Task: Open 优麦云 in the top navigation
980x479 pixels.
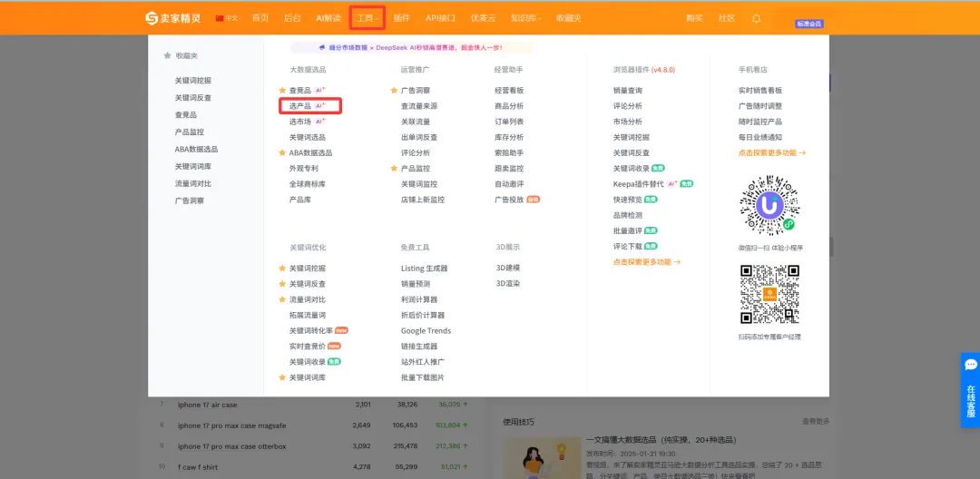Action: click(483, 18)
